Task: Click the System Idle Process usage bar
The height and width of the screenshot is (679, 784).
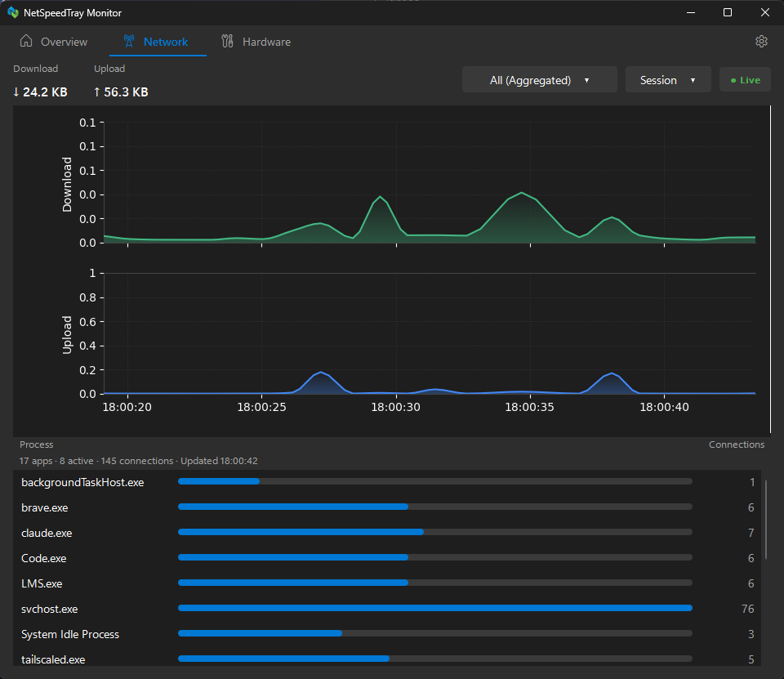Action: [435, 633]
